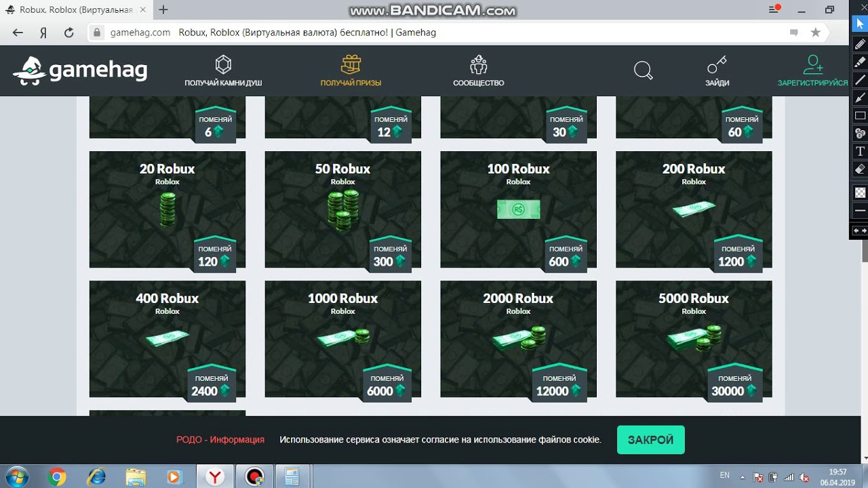Image resolution: width=868 pixels, height=488 pixels.
Task: Close cookie notice with ЗАКРОЙ
Action: (650, 440)
